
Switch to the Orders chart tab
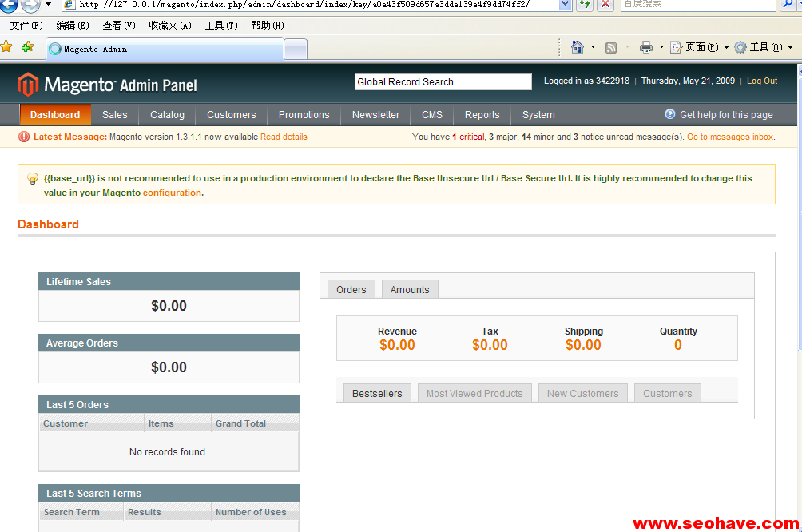pos(351,289)
